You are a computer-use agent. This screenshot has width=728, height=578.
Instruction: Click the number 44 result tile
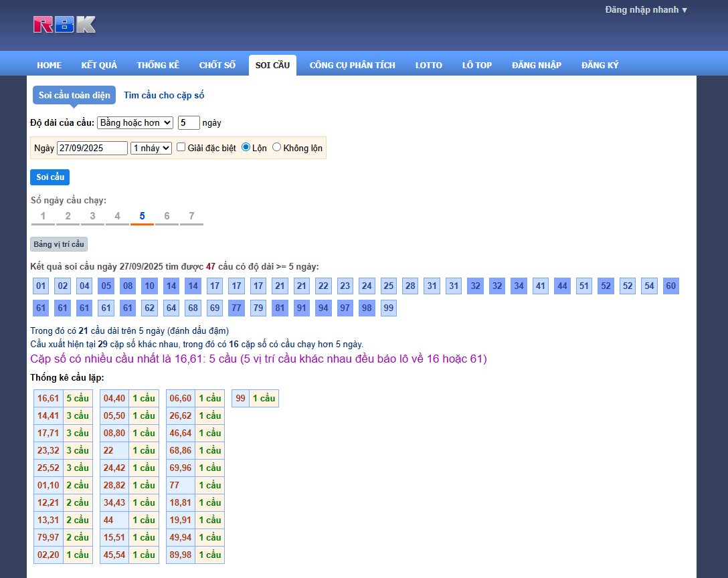point(562,286)
